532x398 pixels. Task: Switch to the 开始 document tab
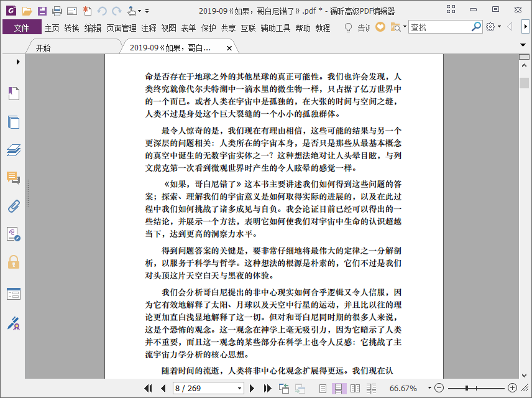click(43, 48)
